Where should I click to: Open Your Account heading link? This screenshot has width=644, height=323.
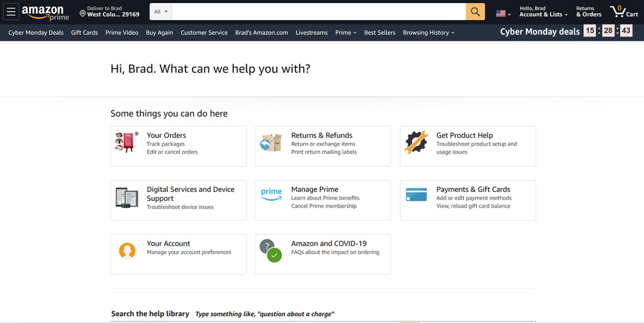click(x=169, y=243)
